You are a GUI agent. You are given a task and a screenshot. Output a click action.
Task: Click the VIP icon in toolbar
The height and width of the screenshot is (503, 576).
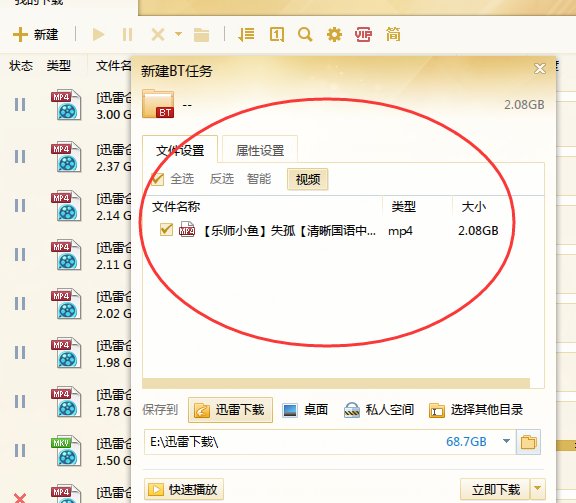pyautogui.click(x=363, y=35)
